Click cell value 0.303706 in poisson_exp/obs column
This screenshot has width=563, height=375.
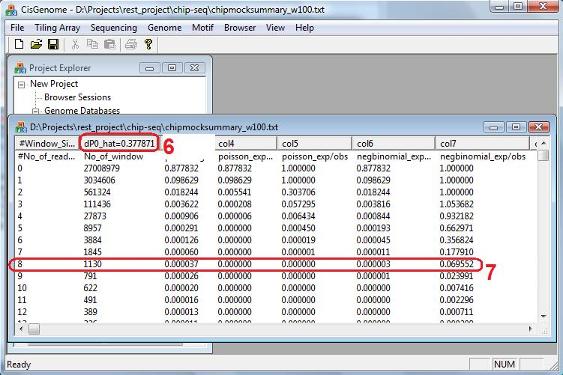pyautogui.click(x=298, y=192)
